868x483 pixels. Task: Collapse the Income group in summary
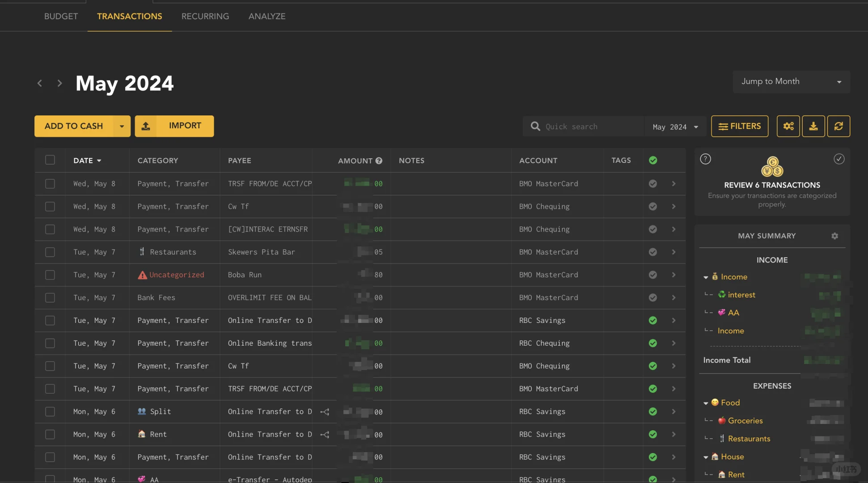tap(706, 277)
